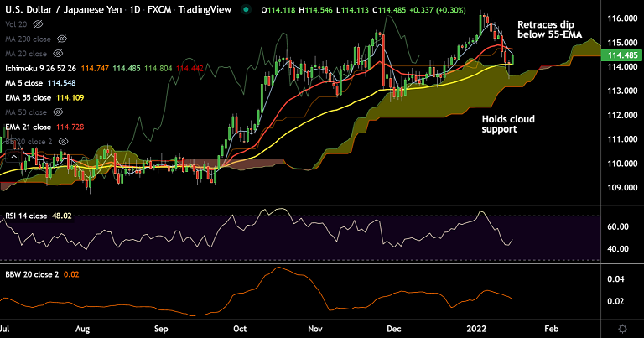Viewport: 644px width, 338px height.
Task: Click the BBW 0.04 axis label
Action: (615, 279)
